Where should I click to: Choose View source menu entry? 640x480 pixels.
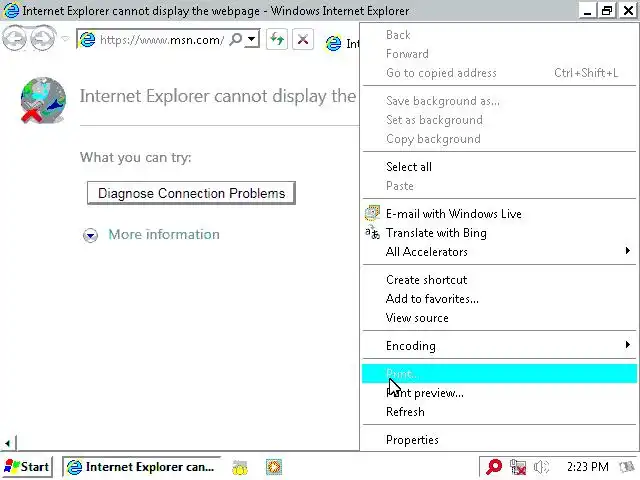tap(499, 318)
